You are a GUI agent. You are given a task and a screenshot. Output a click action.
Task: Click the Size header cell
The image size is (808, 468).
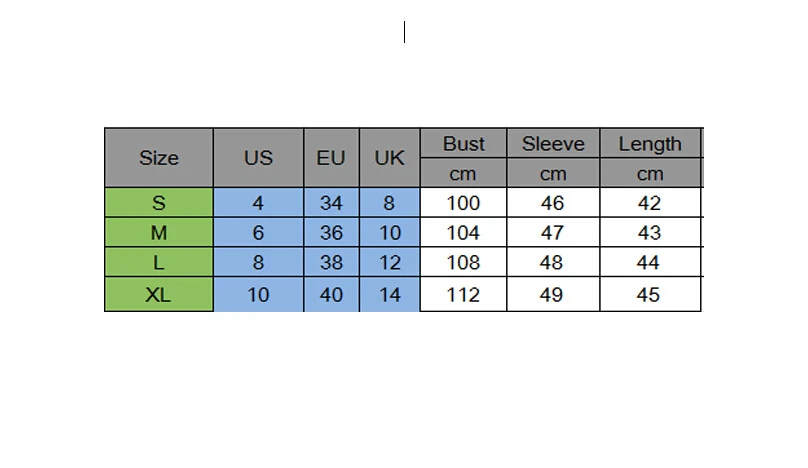[x=159, y=158]
